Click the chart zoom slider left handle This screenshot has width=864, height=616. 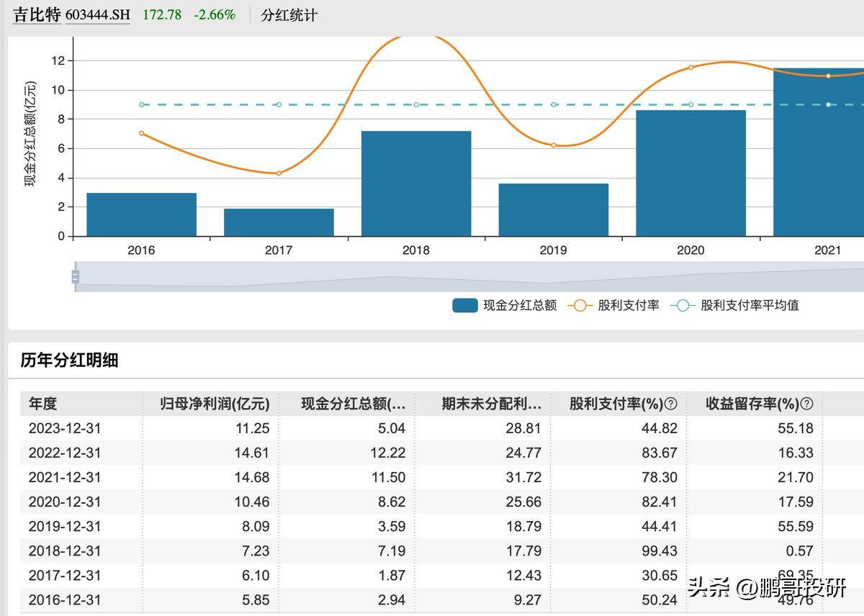[x=76, y=277]
